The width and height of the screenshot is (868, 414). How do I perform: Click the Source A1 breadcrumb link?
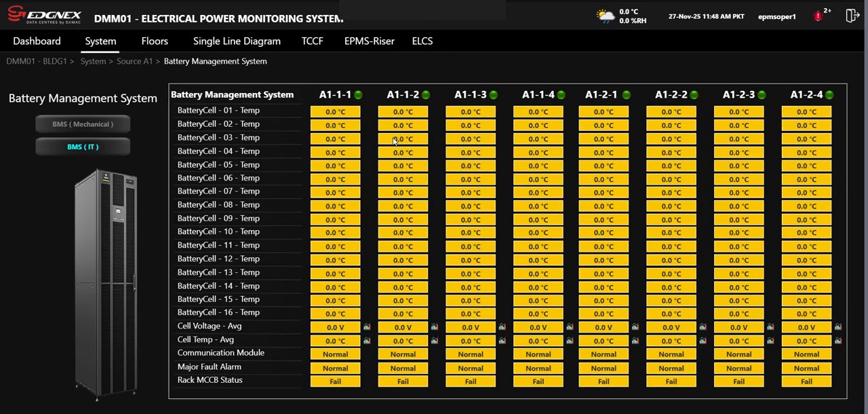click(134, 61)
